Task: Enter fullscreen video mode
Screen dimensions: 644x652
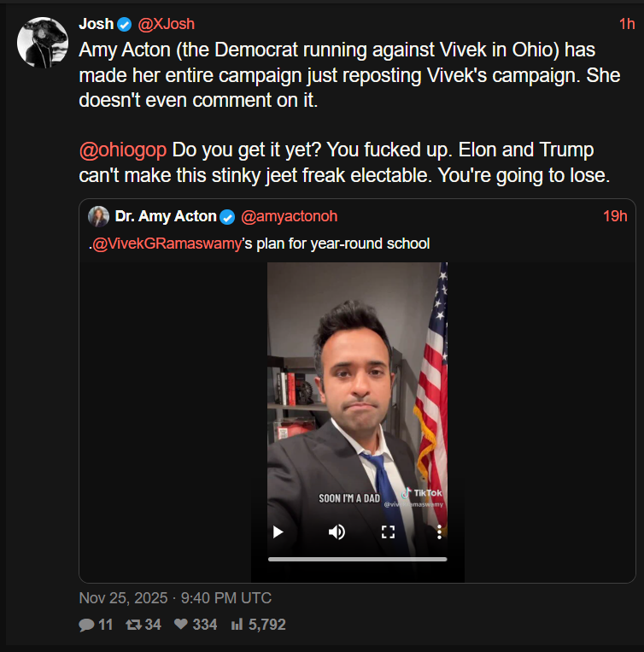Action: pos(388,532)
